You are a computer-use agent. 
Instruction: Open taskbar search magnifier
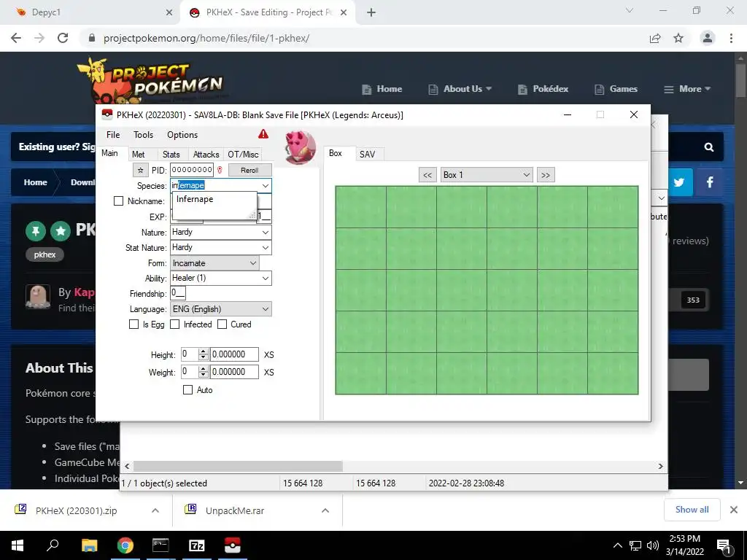53,545
